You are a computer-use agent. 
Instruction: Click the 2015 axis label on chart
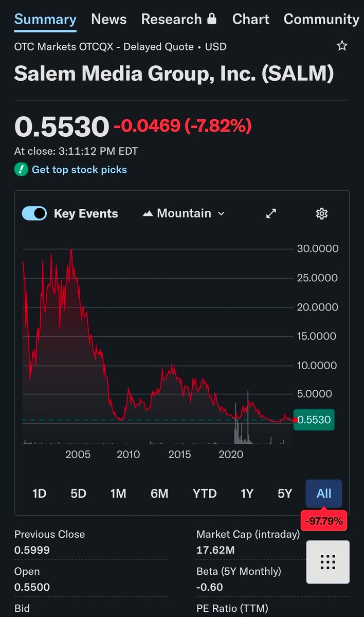179,455
